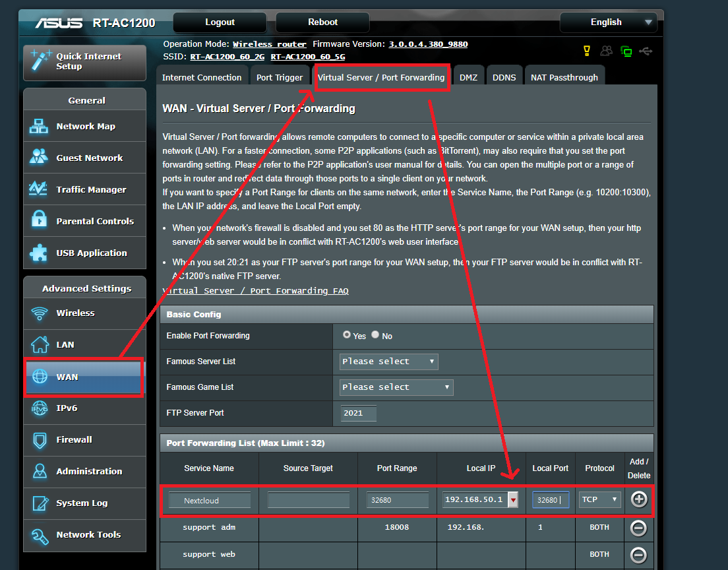Delete the support adm forwarding entry
The width and height of the screenshot is (728, 570).
(x=638, y=527)
